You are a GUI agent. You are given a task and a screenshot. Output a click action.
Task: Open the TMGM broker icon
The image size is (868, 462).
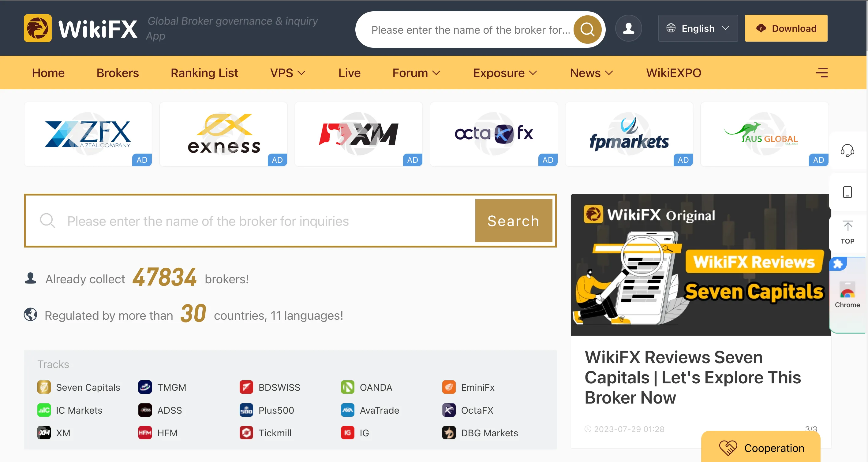pos(145,387)
